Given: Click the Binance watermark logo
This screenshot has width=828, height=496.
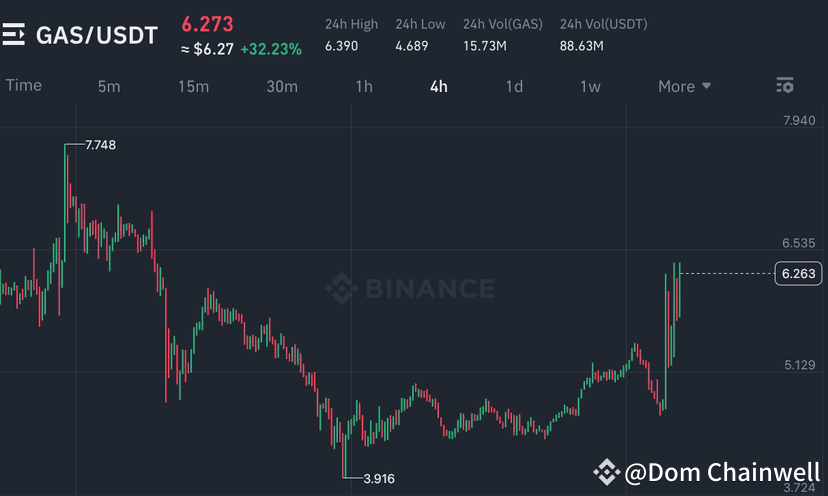Looking at the screenshot, I should click(x=412, y=289).
